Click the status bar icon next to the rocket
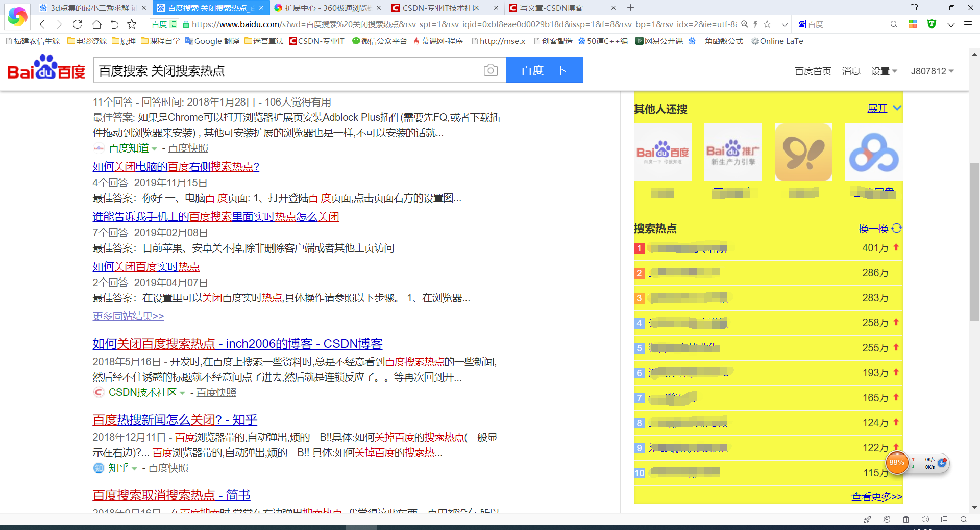 (887, 519)
